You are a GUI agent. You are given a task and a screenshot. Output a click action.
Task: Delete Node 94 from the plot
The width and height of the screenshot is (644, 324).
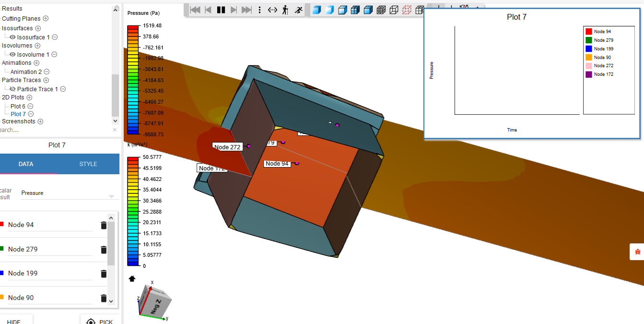pyautogui.click(x=104, y=225)
